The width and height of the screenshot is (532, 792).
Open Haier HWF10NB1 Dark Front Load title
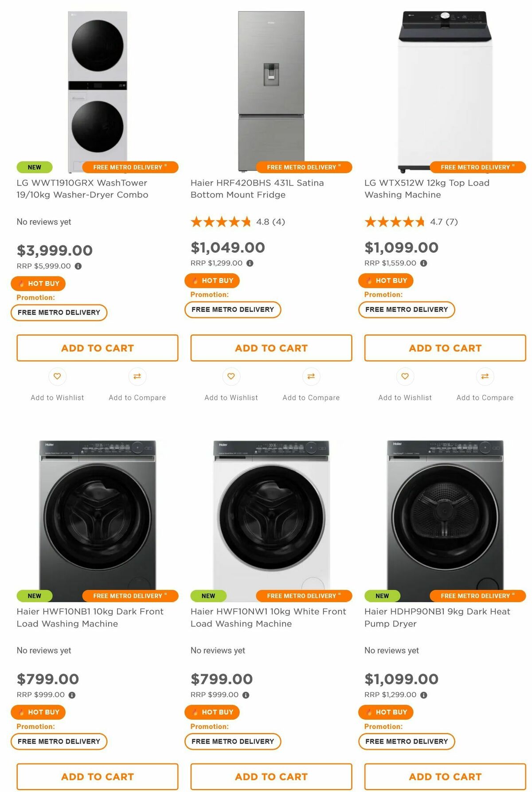tap(90, 617)
